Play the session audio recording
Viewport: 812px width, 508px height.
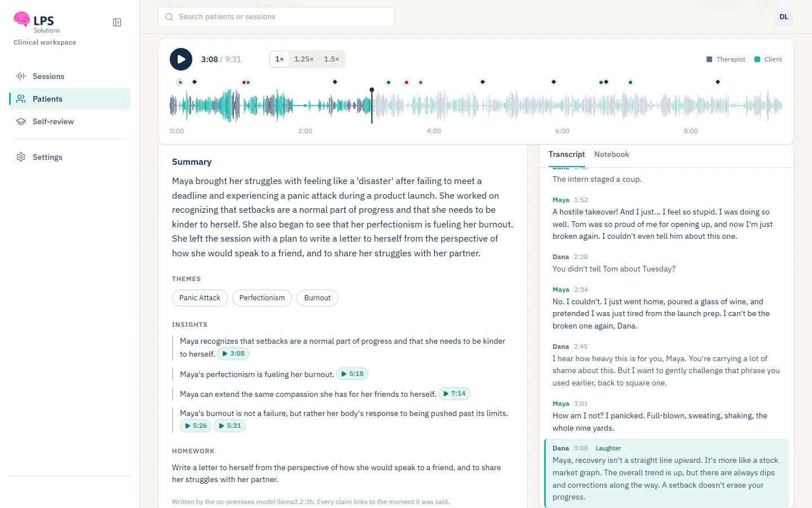pos(181,59)
